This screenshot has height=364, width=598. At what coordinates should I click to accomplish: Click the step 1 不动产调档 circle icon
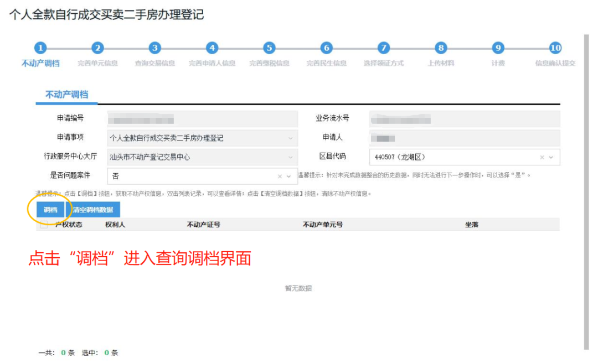pos(40,48)
